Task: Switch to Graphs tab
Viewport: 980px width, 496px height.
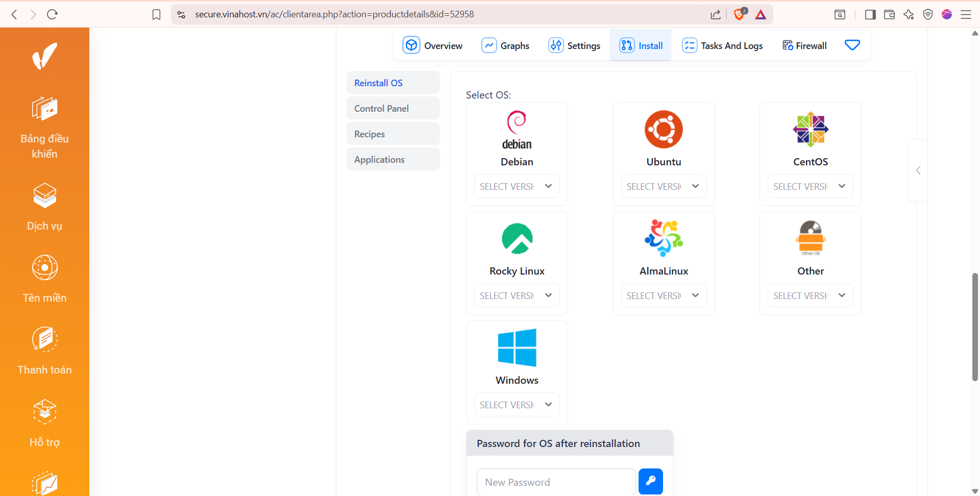Action: coord(505,45)
